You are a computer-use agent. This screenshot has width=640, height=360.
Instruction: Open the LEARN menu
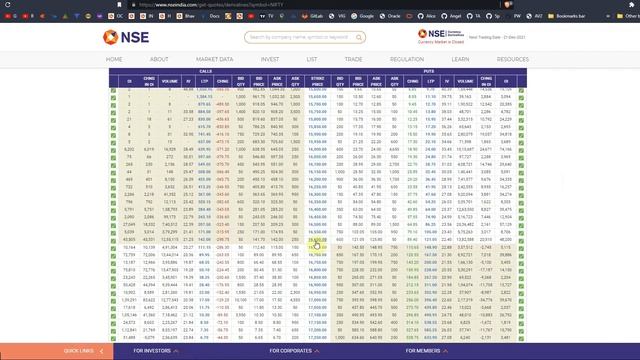coord(460,60)
